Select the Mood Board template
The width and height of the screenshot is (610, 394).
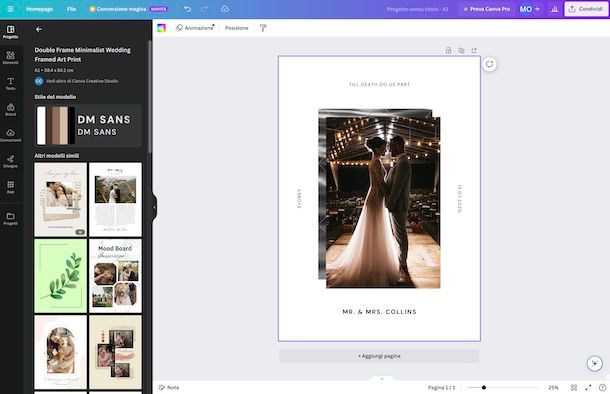(x=116, y=276)
